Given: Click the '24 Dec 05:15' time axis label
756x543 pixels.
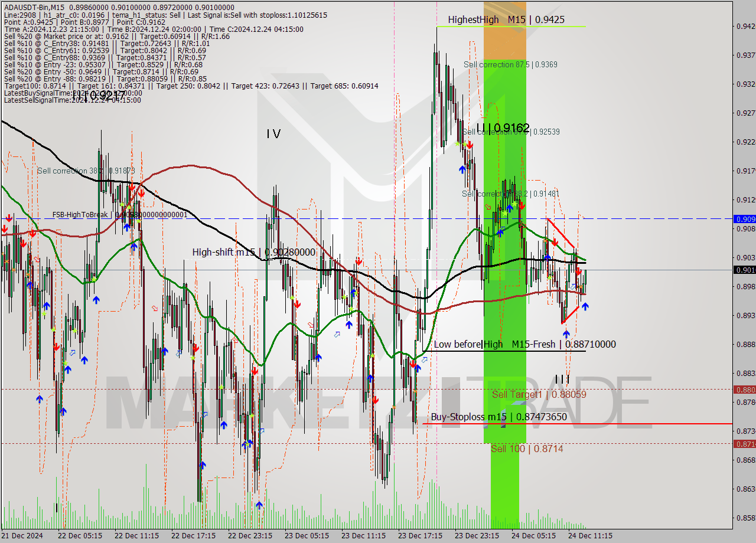Looking at the screenshot, I should [533, 536].
